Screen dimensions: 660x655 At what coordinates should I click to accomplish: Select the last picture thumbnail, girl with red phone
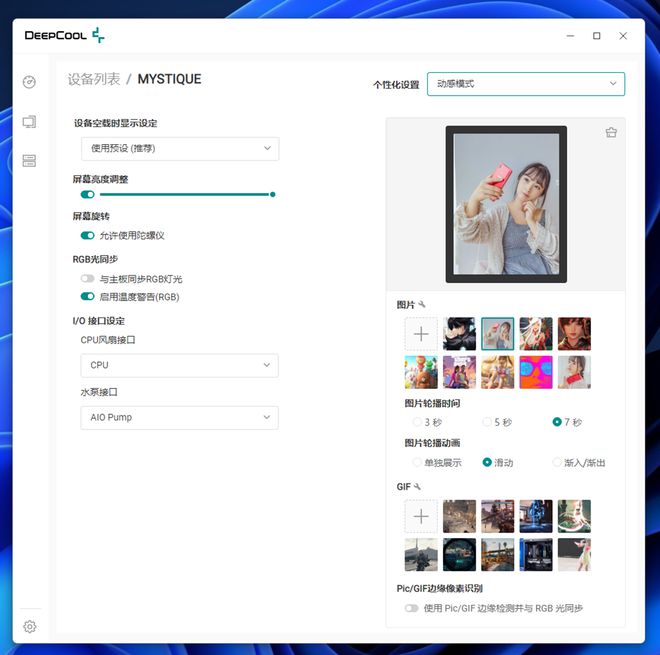tap(574, 372)
